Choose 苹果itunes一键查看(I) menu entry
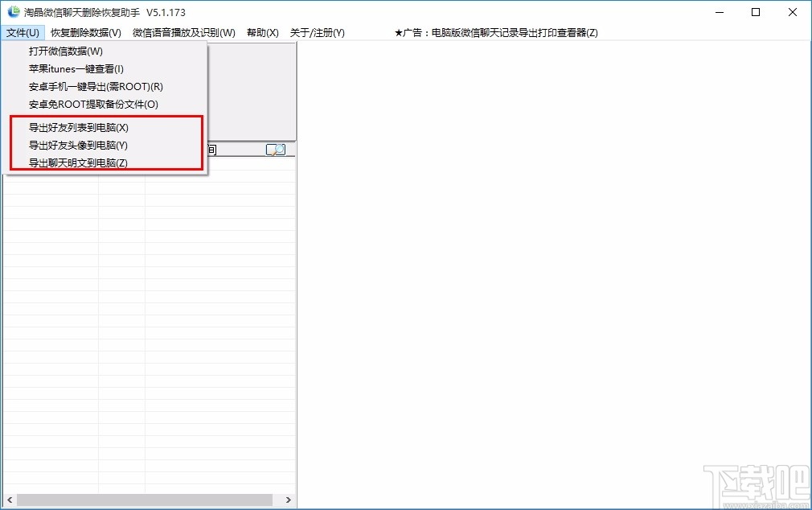Image resolution: width=812 pixels, height=510 pixels. [x=76, y=69]
